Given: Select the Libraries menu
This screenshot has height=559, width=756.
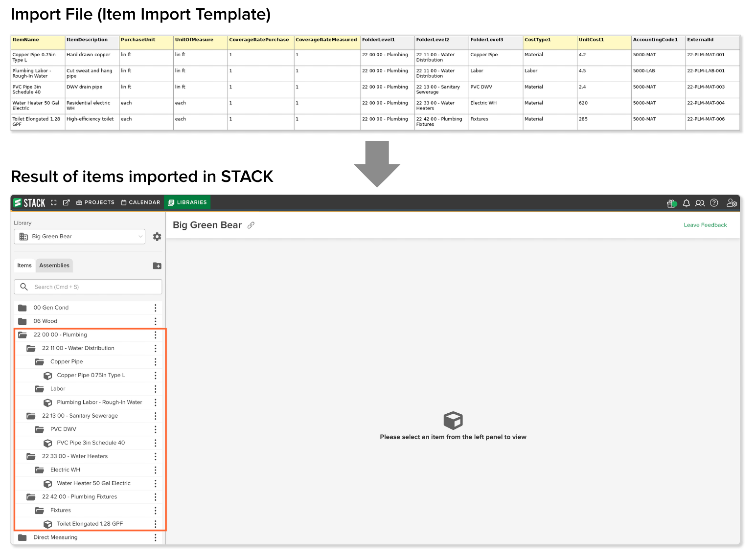Looking at the screenshot, I should (187, 203).
